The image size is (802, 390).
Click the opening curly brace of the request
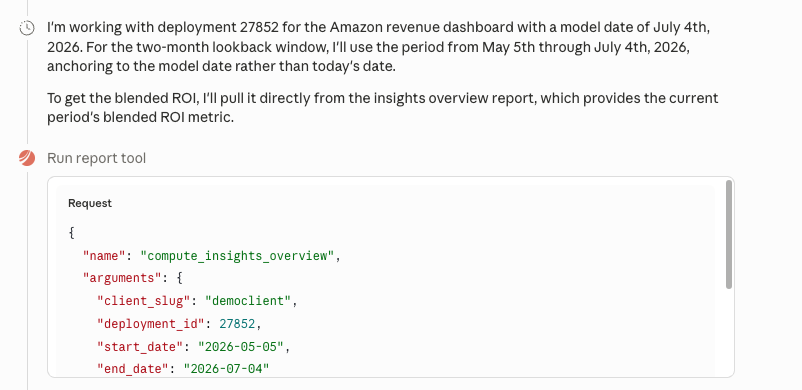72,233
